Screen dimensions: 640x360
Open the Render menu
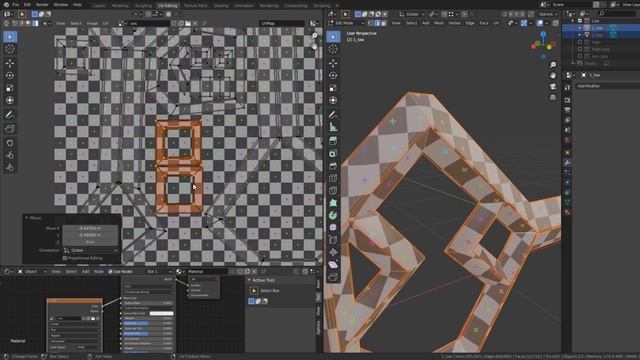tap(42, 5)
